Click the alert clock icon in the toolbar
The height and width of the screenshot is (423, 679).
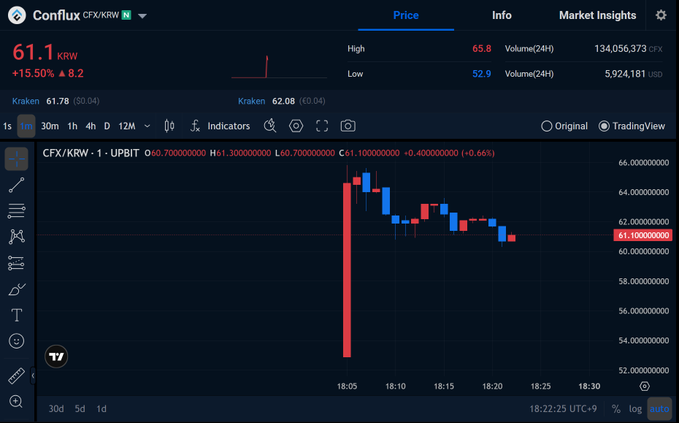(x=270, y=126)
